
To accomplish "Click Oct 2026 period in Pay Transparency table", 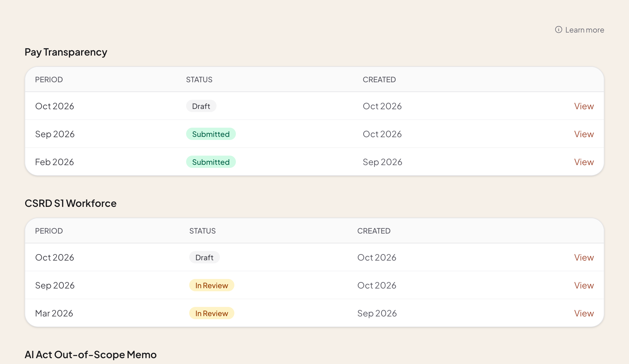I will coord(54,106).
